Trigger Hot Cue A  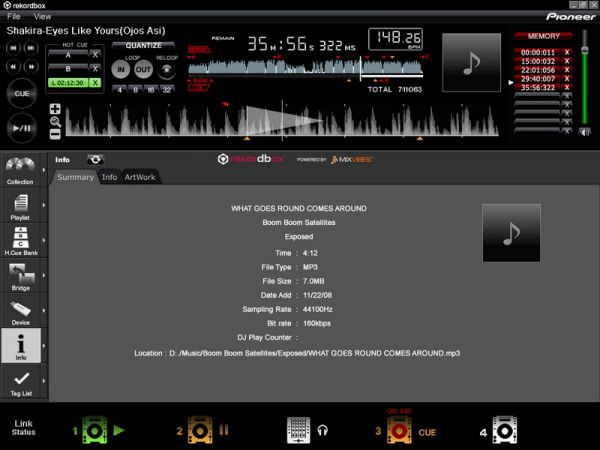(x=68, y=55)
